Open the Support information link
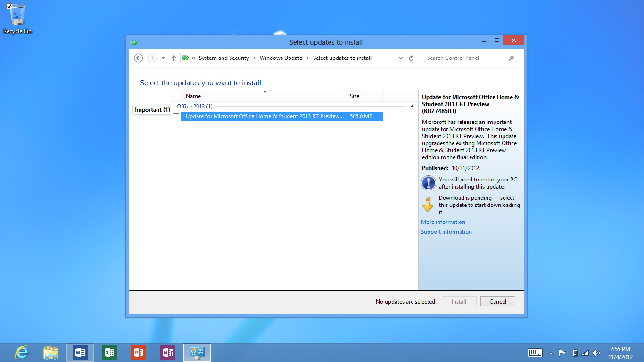 click(x=446, y=232)
